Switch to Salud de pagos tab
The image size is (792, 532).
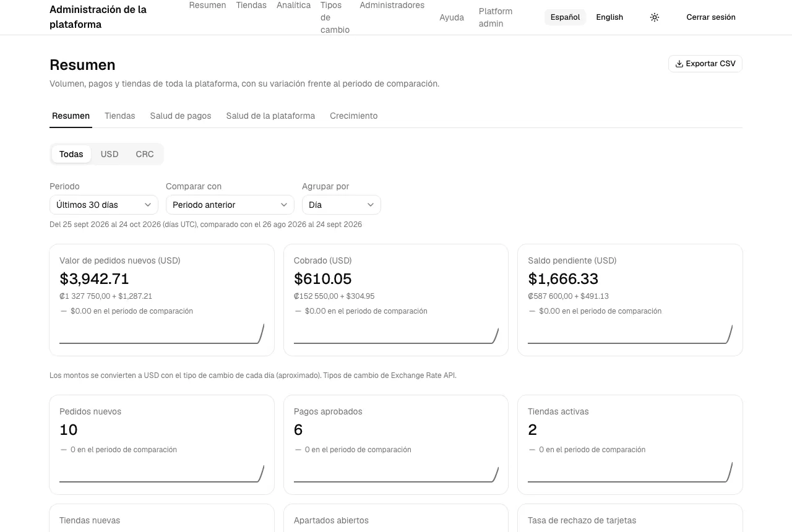(181, 116)
